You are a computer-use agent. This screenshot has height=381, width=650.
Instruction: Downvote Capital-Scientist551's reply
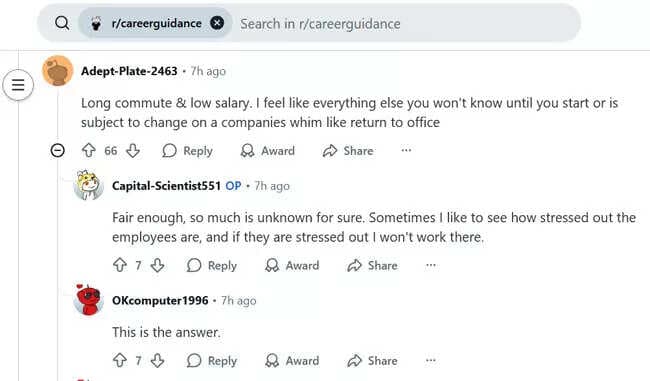(x=158, y=265)
